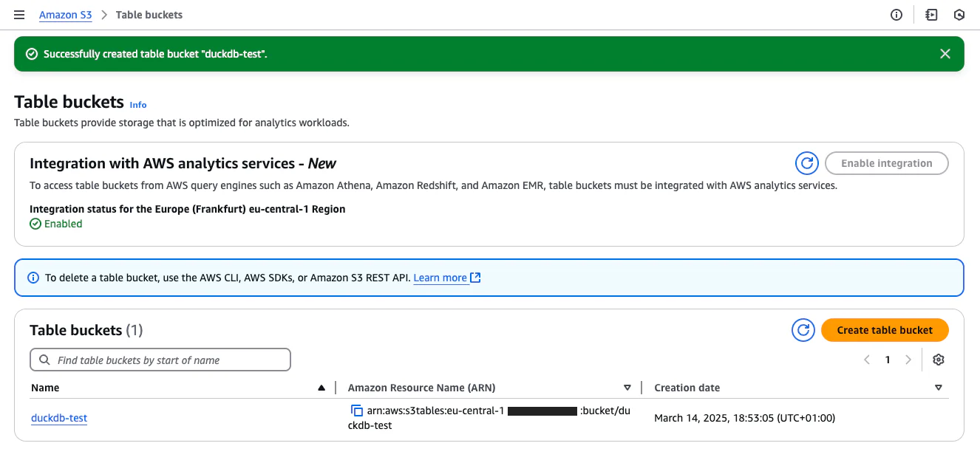Screen dimensions: 980x460
Task: Copy the duckdb-test ARN
Action: [357, 411]
